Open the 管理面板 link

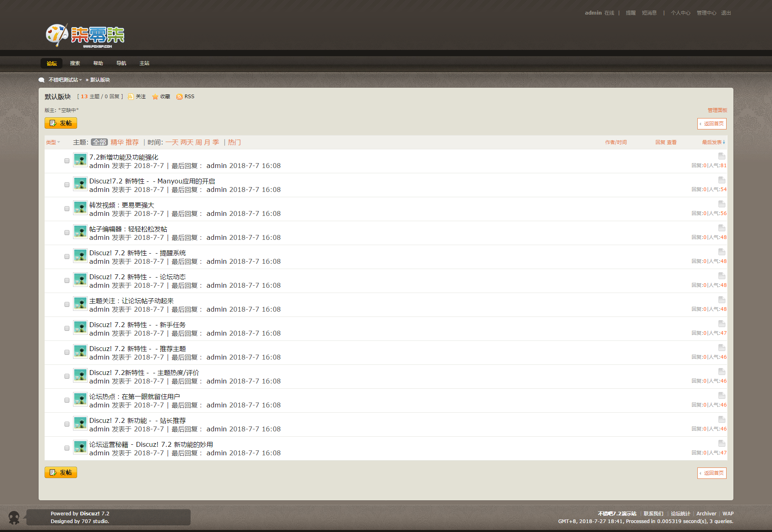point(717,110)
